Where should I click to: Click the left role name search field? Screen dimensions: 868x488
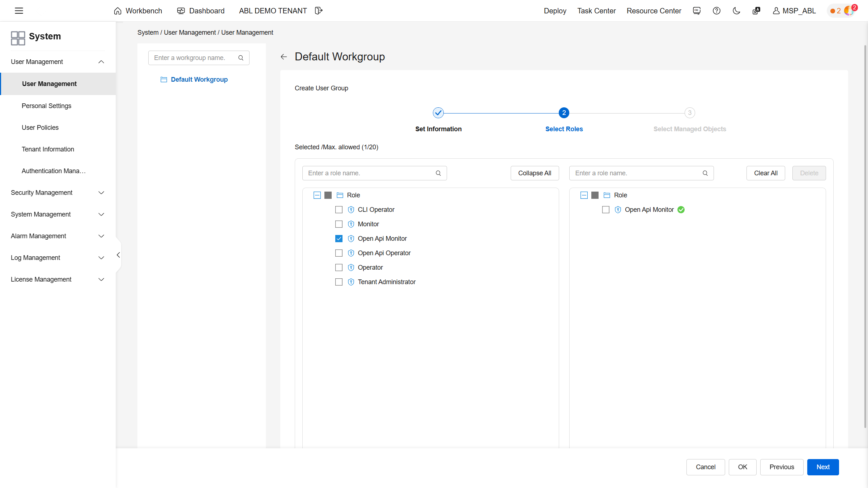point(369,173)
